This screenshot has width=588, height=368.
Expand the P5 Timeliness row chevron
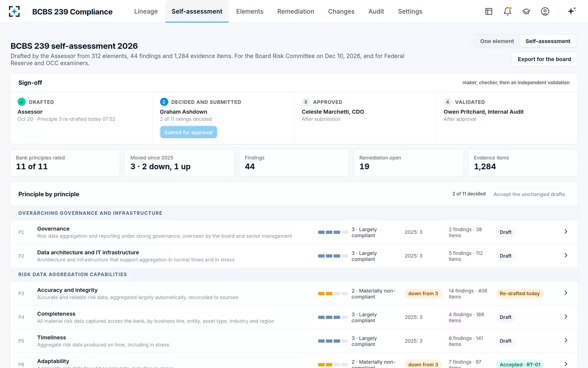click(566, 340)
